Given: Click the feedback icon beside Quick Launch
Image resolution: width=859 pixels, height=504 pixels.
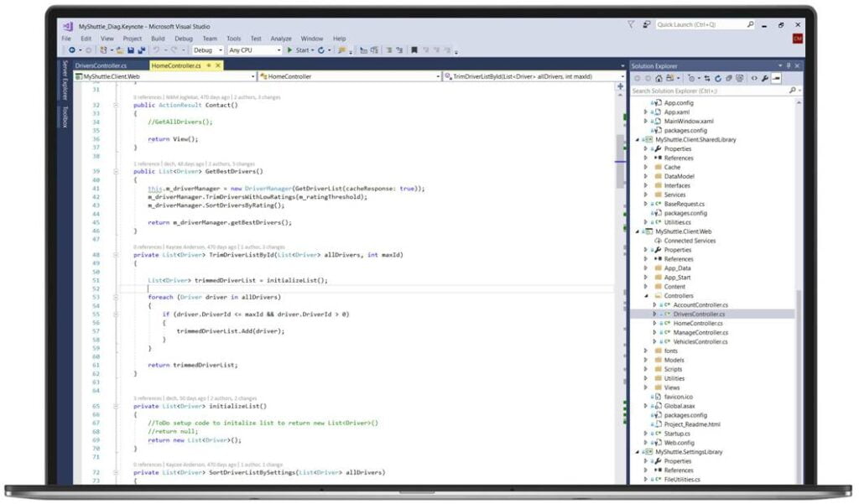Looking at the screenshot, I should pos(647,24).
